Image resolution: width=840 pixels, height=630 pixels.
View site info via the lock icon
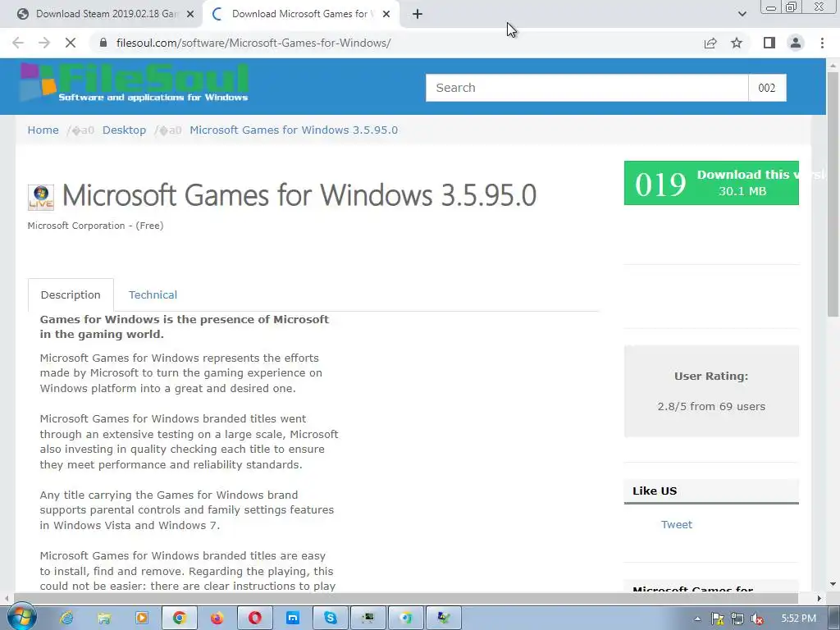103,43
